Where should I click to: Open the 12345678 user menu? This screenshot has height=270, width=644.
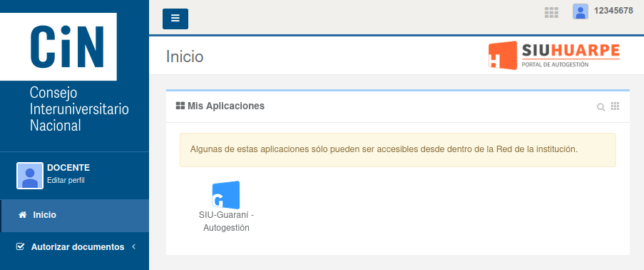[613, 11]
